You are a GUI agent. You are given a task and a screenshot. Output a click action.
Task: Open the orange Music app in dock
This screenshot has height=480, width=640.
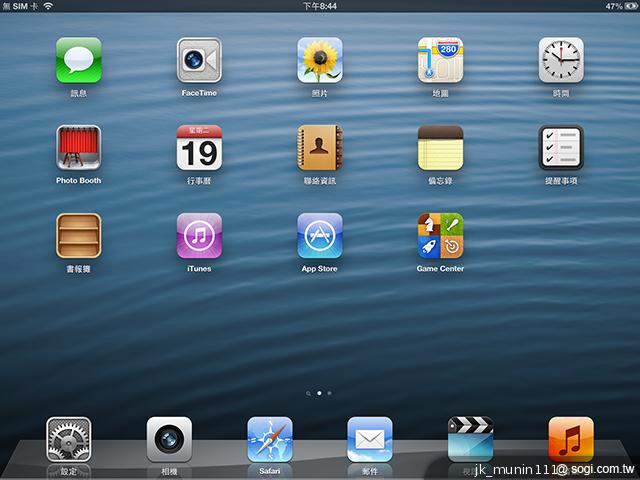571,440
